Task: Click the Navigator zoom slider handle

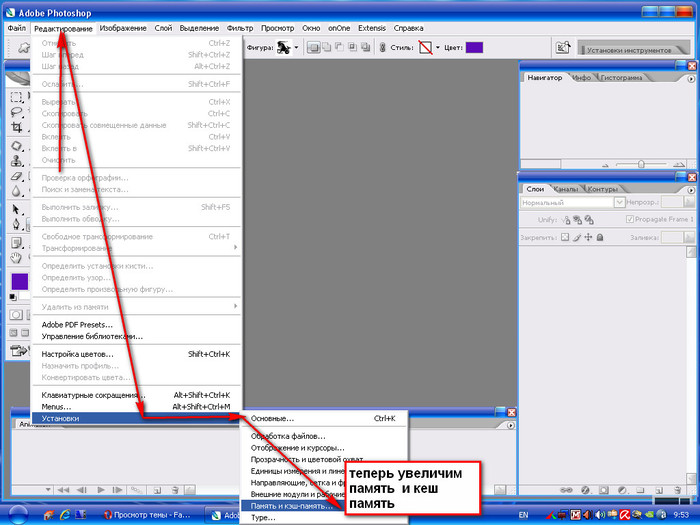Action: coord(641,164)
